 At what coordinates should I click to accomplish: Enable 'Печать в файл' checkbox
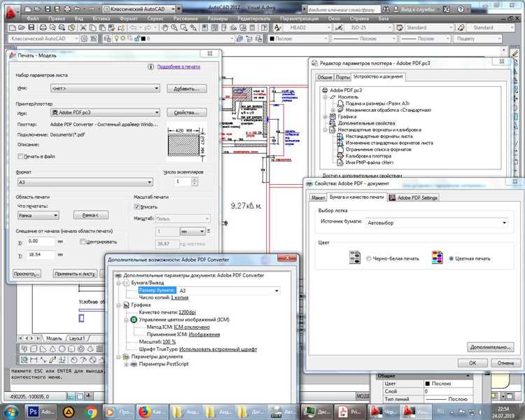[20, 156]
